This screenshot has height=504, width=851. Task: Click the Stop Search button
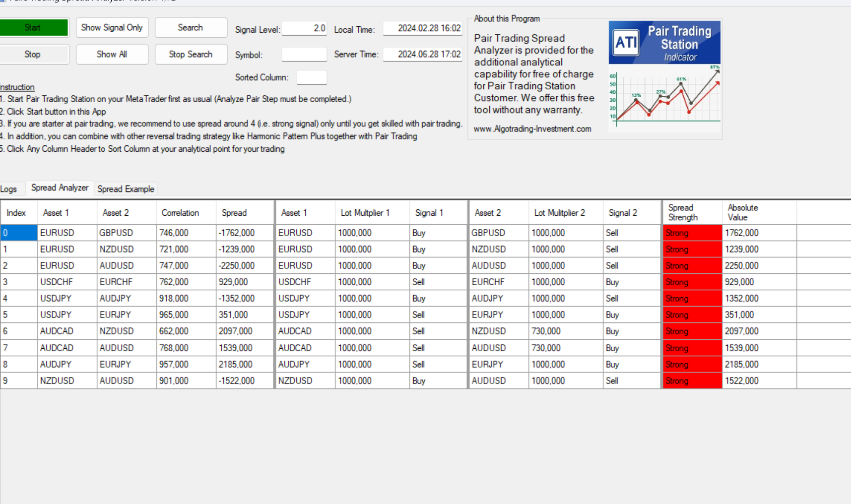(x=191, y=55)
